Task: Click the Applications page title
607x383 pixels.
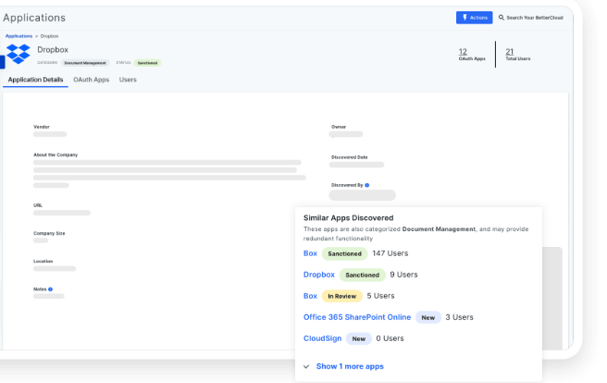Action: (x=34, y=18)
